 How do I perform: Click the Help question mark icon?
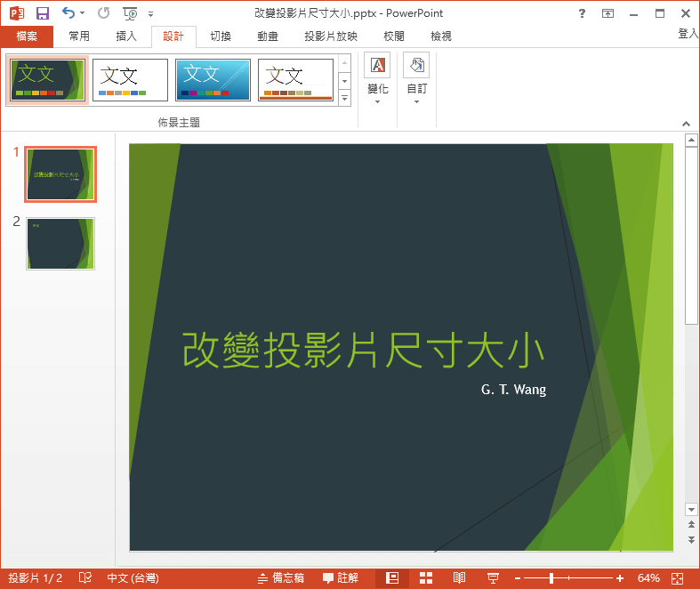pyautogui.click(x=582, y=13)
